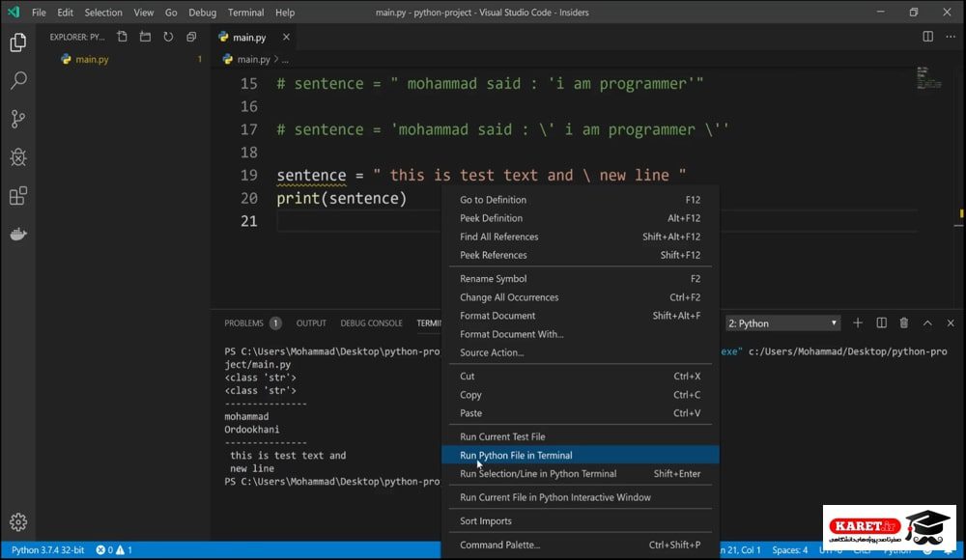
Task: Select Format Document With... option
Action: tap(580, 334)
